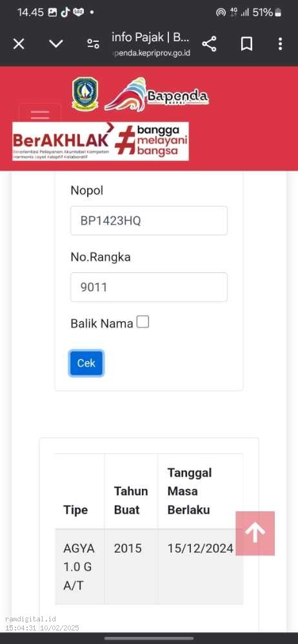
Task: Click the Bapenda Kepri logo
Action: [156, 95]
